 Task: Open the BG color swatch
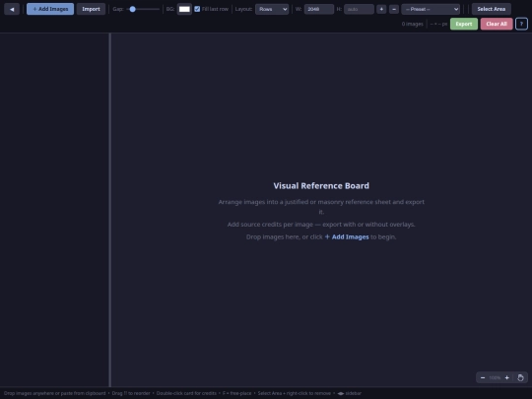point(184,9)
